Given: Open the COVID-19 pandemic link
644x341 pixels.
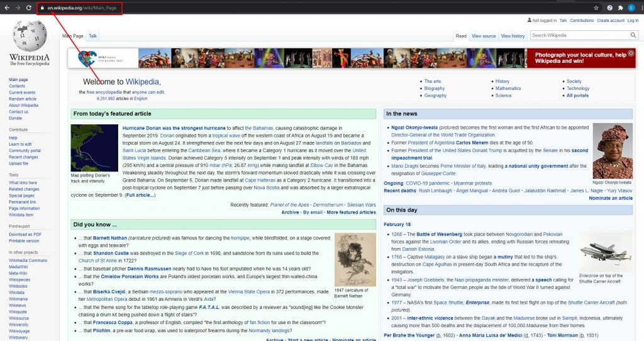Looking at the screenshot, I should click(x=428, y=183).
